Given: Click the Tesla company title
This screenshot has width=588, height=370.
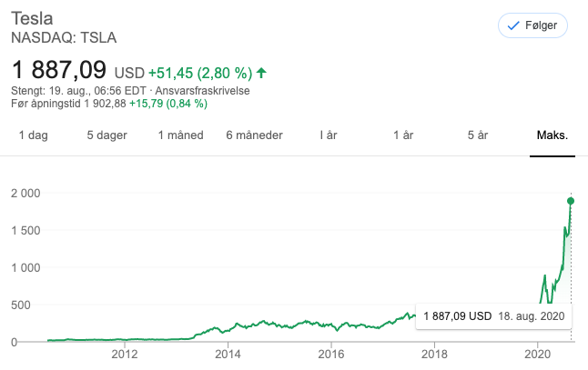Looking at the screenshot, I should tap(32, 19).
